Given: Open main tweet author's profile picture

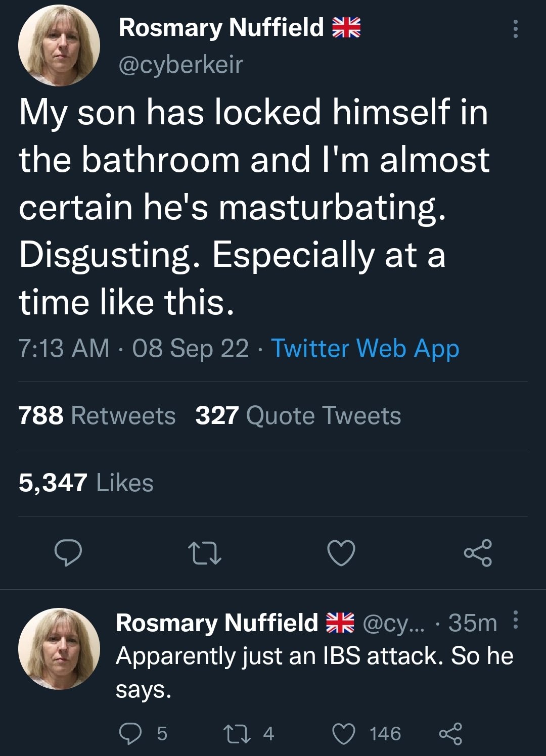Looking at the screenshot, I should [59, 45].
